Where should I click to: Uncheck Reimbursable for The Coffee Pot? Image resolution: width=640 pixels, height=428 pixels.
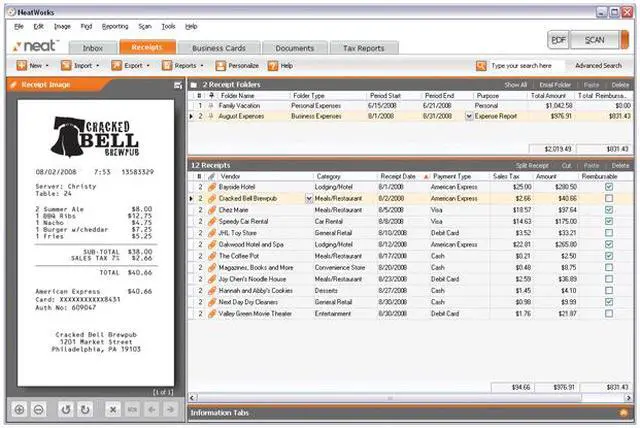[x=609, y=256]
